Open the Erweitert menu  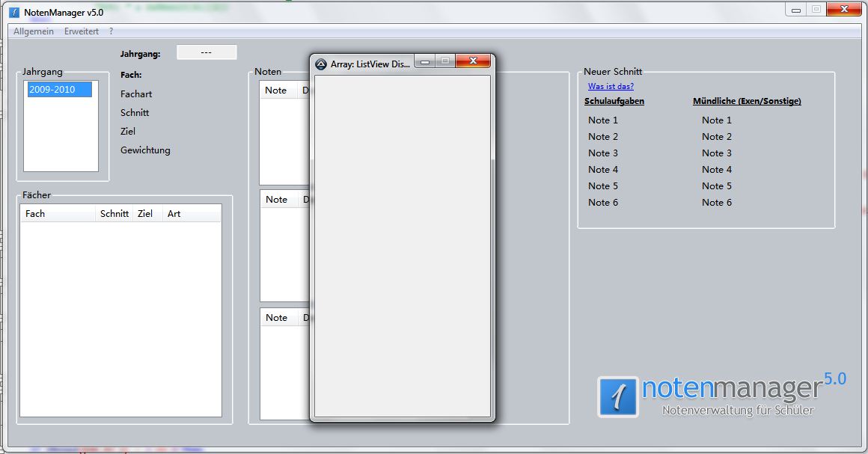click(82, 31)
